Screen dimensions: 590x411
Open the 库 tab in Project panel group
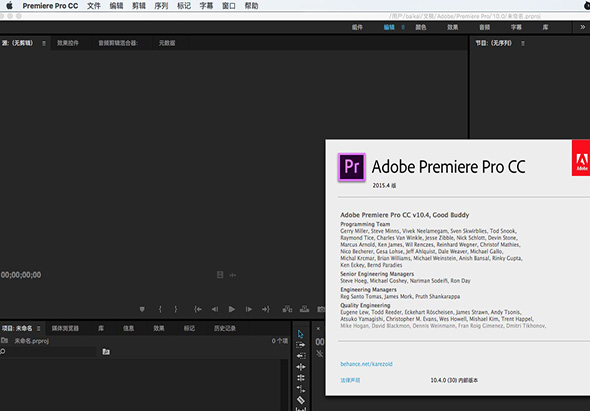tap(101, 328)
